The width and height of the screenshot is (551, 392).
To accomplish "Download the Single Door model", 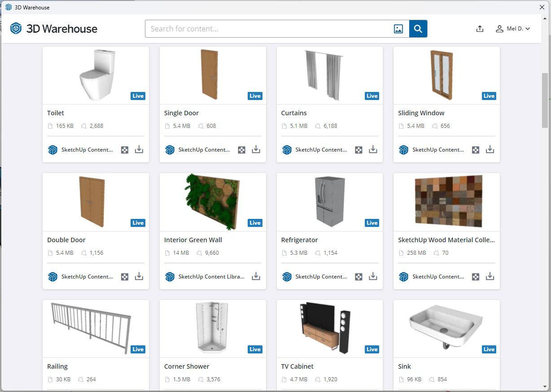I will (256, 149).
